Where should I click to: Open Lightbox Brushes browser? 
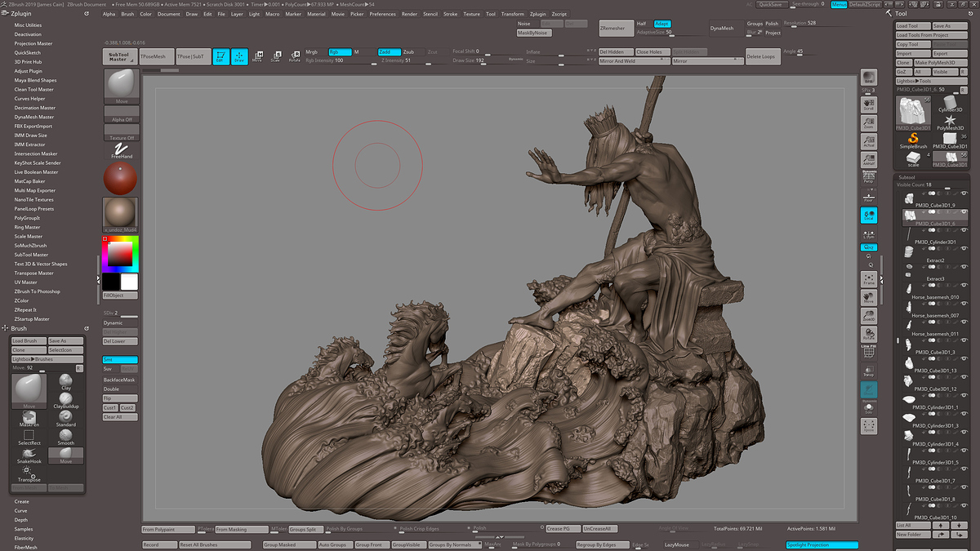tap(47, 359)
